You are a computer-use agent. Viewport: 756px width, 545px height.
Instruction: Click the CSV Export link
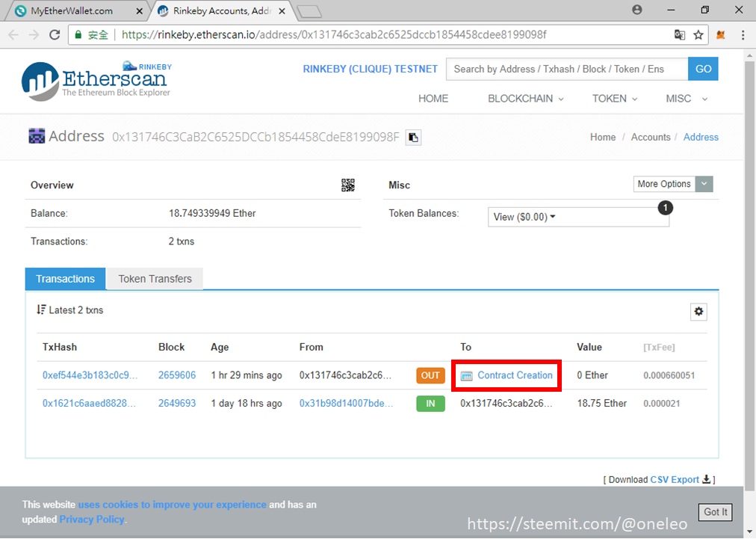(675, 479)
